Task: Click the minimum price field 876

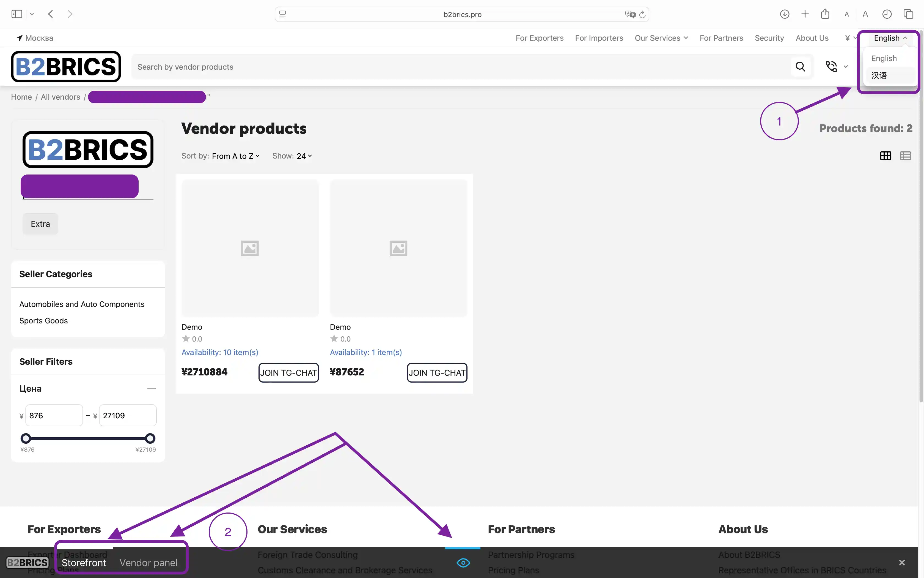Action: (54, 415)
